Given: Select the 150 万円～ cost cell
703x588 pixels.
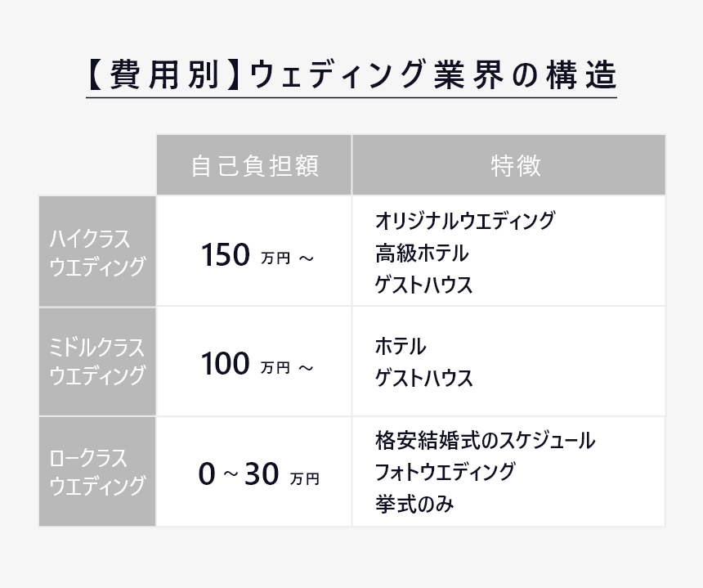Looking at the screenshot, I should point(253,252).
